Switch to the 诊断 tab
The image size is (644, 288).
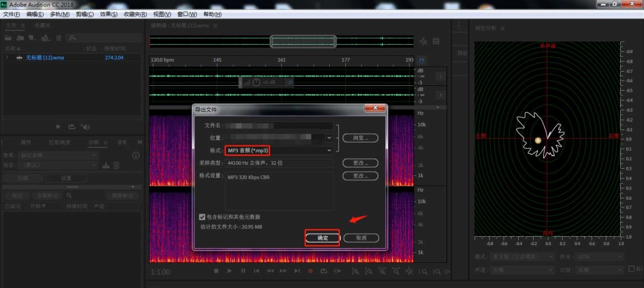pos(94,143)
